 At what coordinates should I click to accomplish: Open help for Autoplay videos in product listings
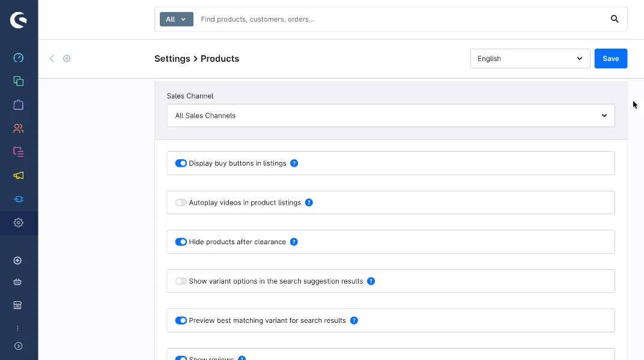(309, 203)
